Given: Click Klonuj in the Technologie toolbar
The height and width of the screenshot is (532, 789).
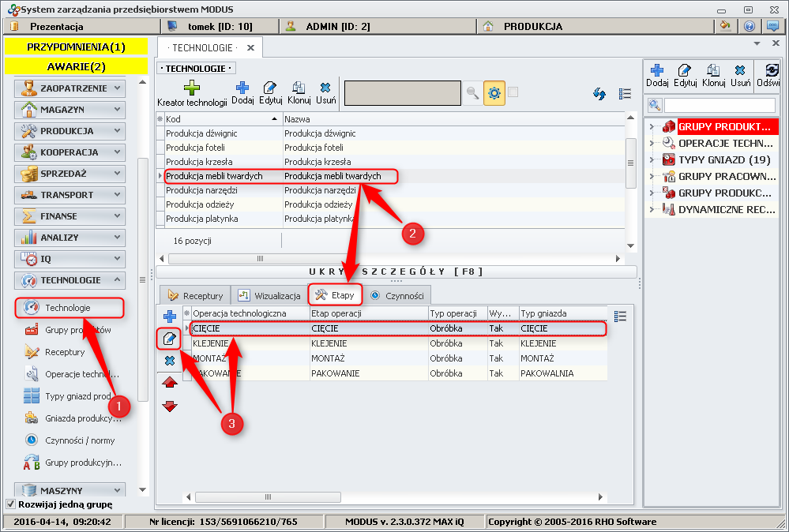Looking at the screenshot, I should pos(299,93).
